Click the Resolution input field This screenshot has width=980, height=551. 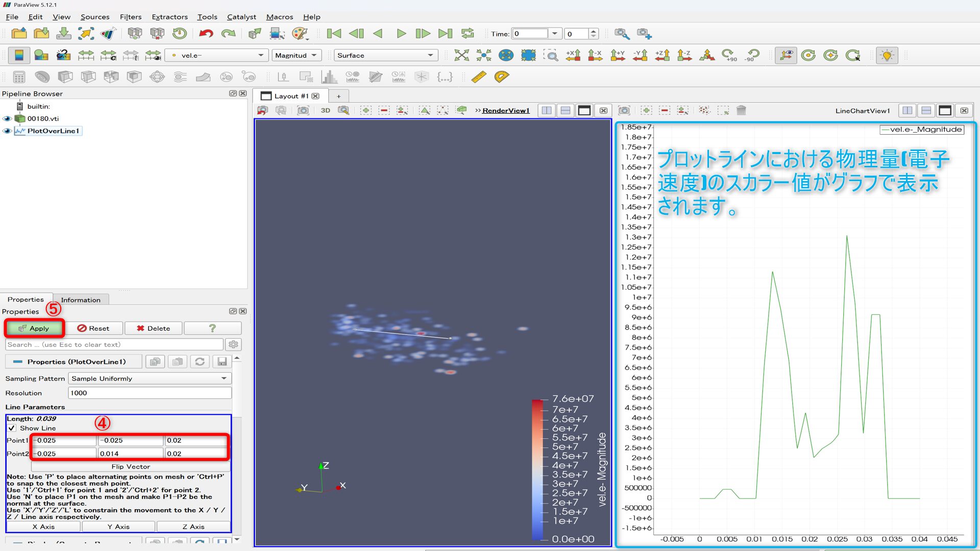click(150, 393)
